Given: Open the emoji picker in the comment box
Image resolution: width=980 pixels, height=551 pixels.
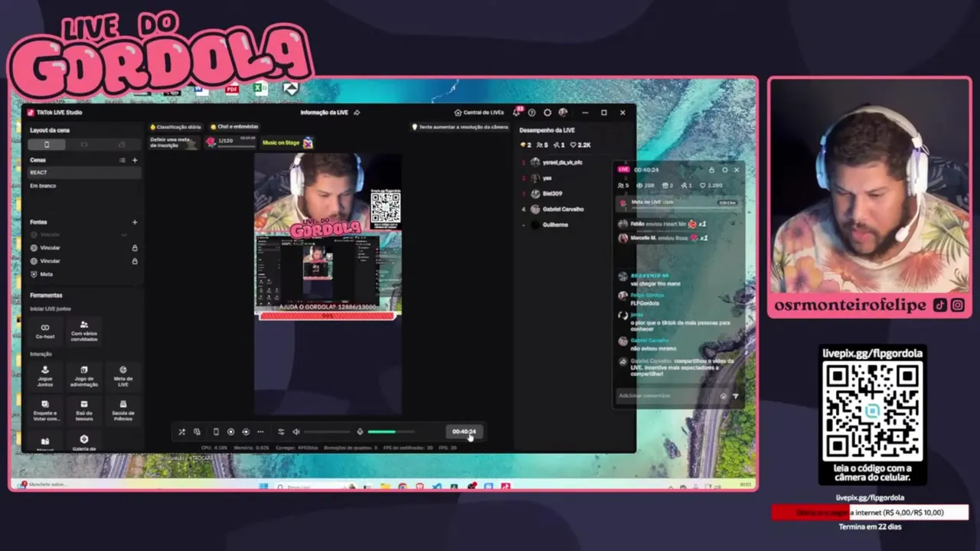Looking at the screenshot, I should coord(724,396).
